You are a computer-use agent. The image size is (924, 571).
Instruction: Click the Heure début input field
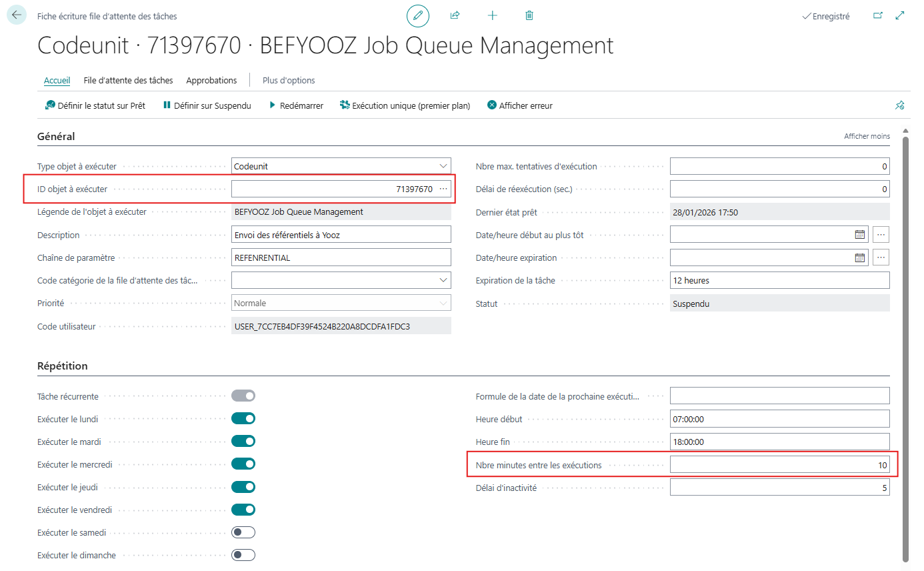pyautogui.click(x=779, y=419)
